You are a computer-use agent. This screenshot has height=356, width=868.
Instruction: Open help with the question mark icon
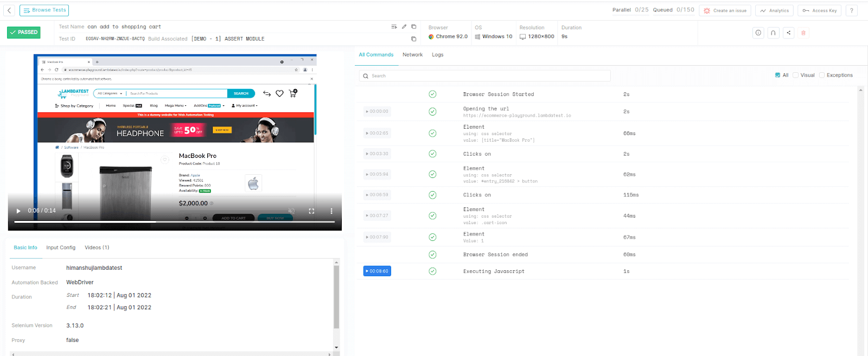point(851,10)
